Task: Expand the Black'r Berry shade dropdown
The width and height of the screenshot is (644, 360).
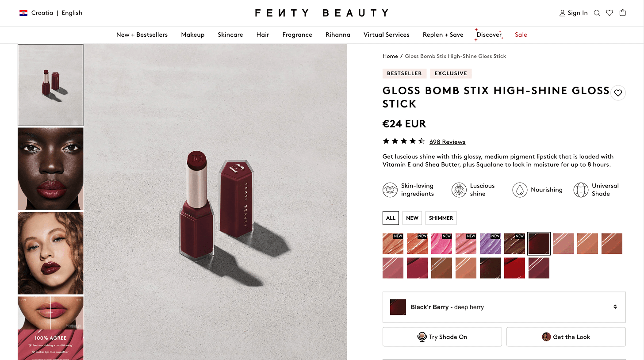Action: [x=504, y=307]
